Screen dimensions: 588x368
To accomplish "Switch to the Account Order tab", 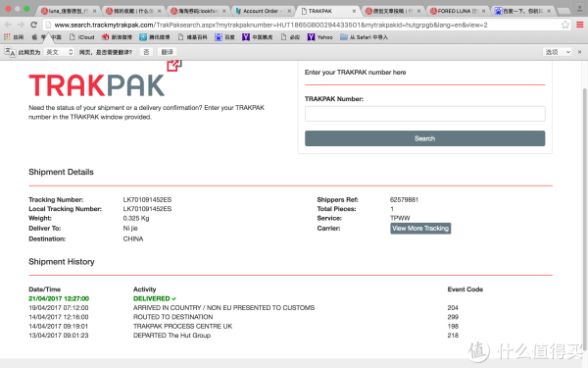I will pos(263,11).
